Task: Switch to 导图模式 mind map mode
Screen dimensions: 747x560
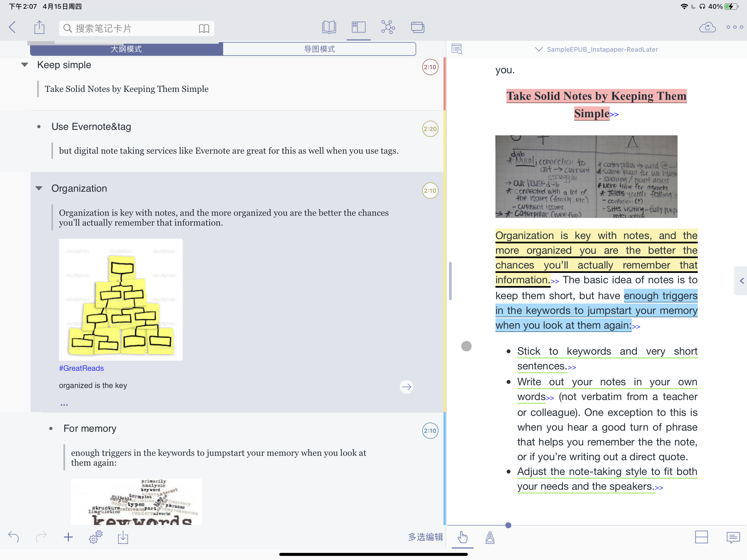Action: pyautogui.click(x=319, y=49)
